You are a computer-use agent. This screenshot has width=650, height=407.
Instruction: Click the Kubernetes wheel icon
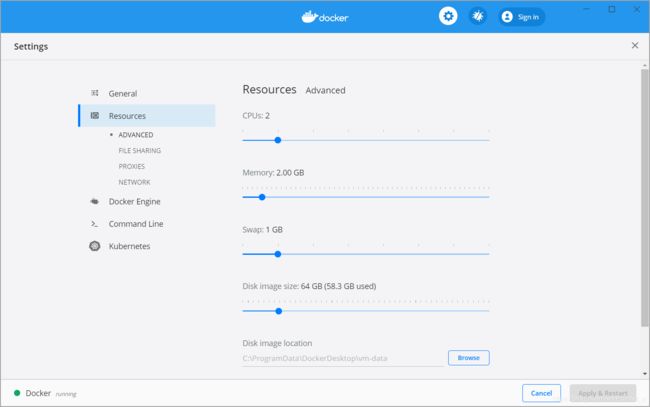[95, 246]
